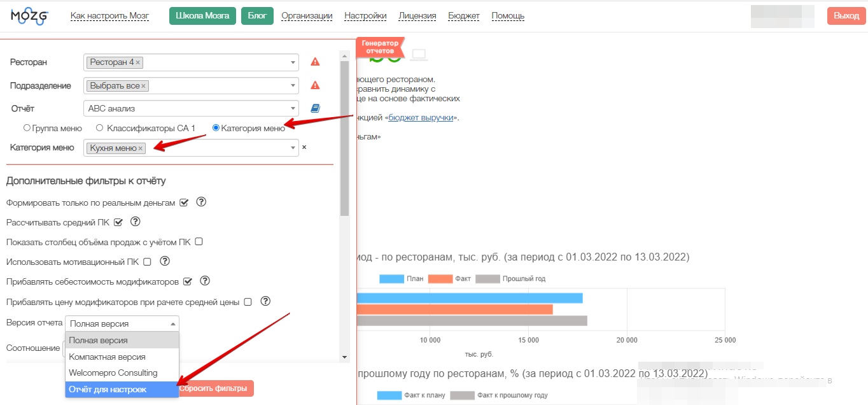This screenshot has height=405, width=868.
Task: Expand the Отчёт dropdown showing ABC анализ
Action: pos(293,108)
